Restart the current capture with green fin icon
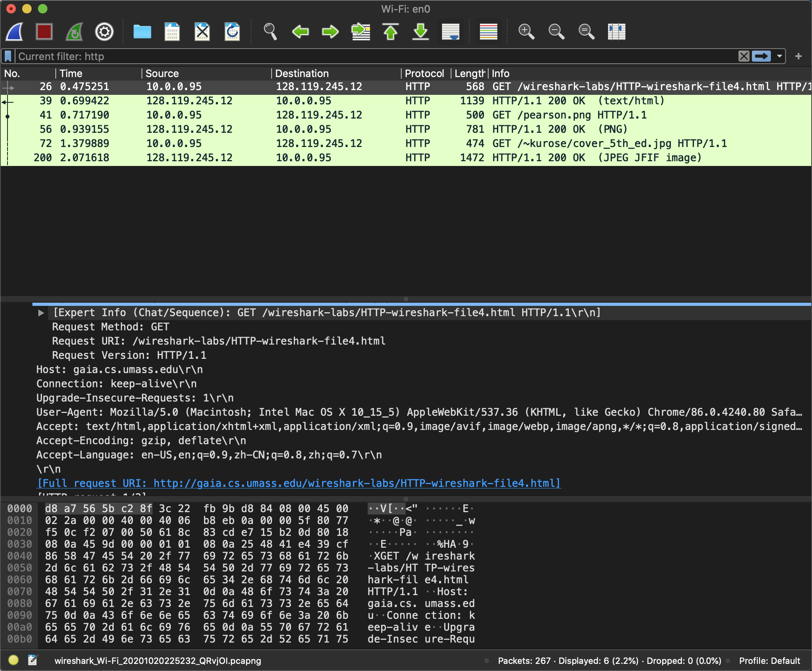The width and height of the screenshot is (812, 671). click(74, 32)
